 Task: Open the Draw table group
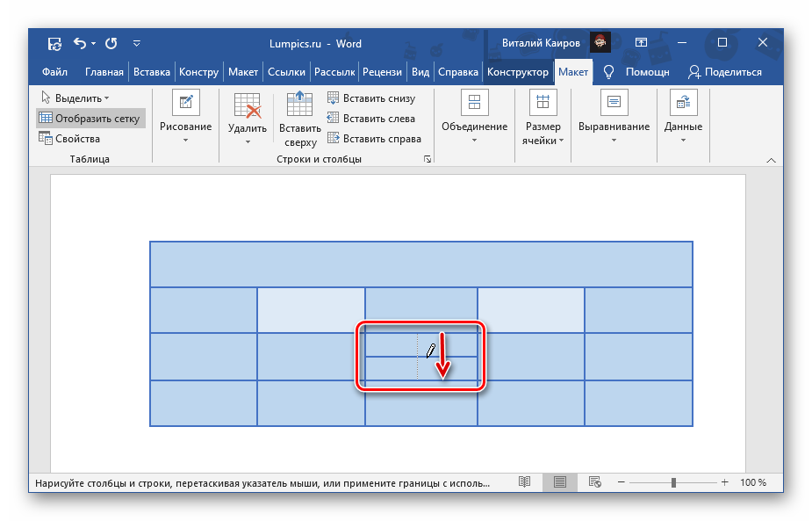[x=185, y=119]
